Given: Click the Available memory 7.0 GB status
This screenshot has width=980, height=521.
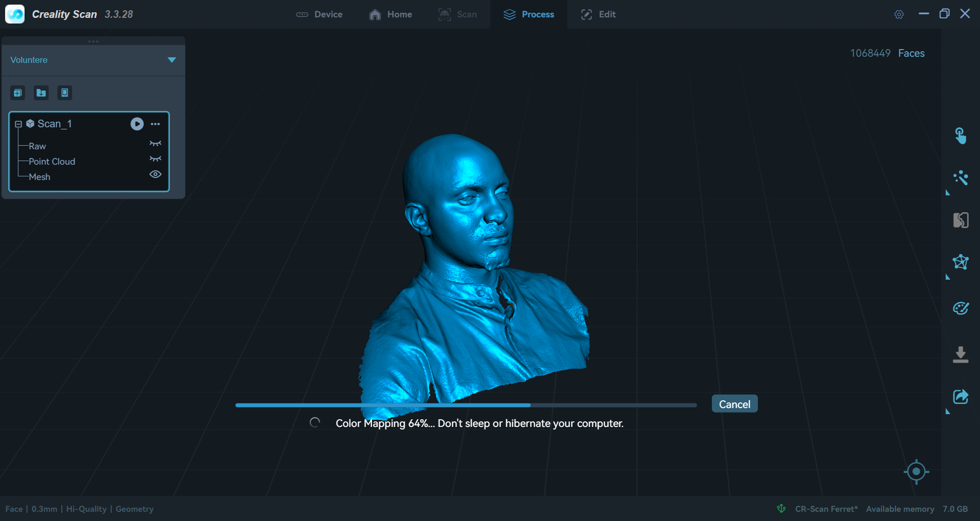Looking at the screenshot, I should [917, 509].
